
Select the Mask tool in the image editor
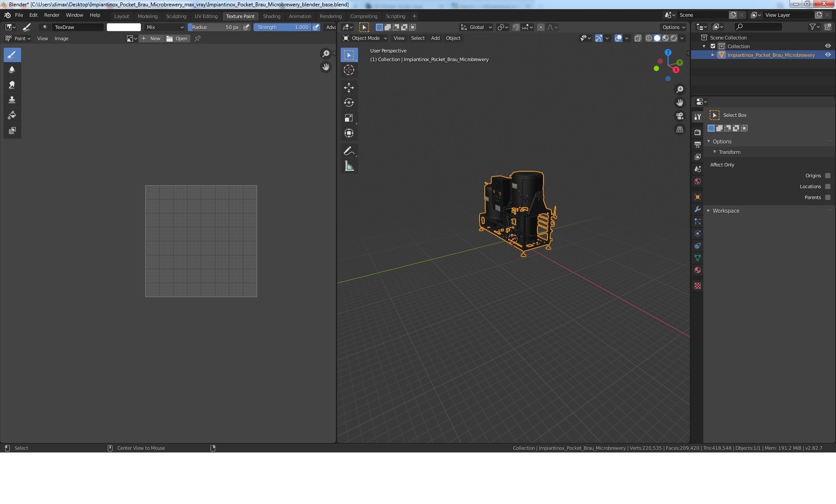tap(12, 131)
